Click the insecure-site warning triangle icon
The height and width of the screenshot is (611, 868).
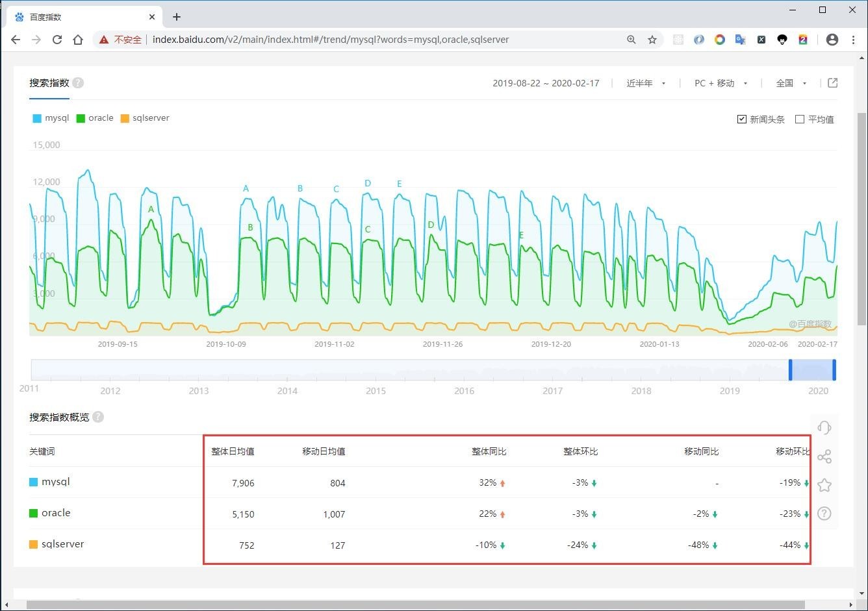coord(104,40)
